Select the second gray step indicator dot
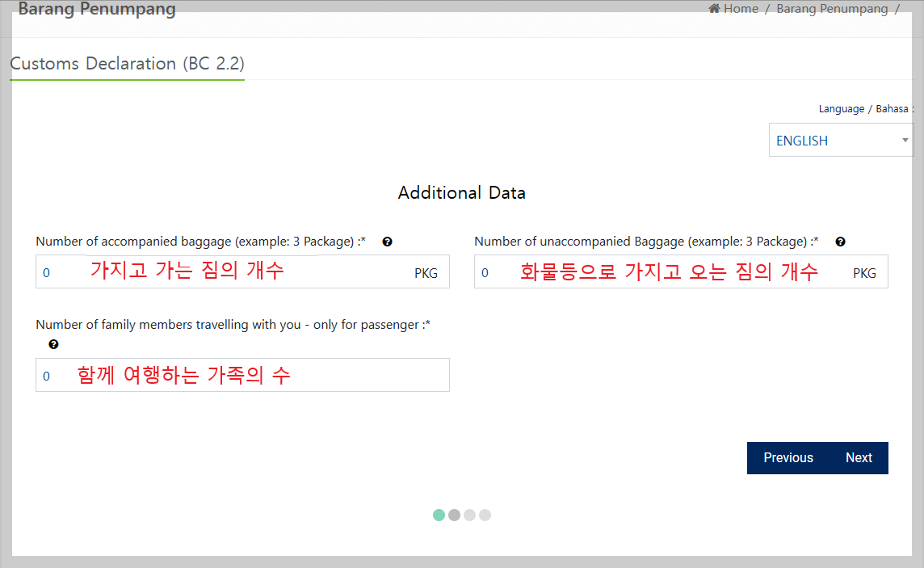This screenshot has height=568, width=924. 455,515
